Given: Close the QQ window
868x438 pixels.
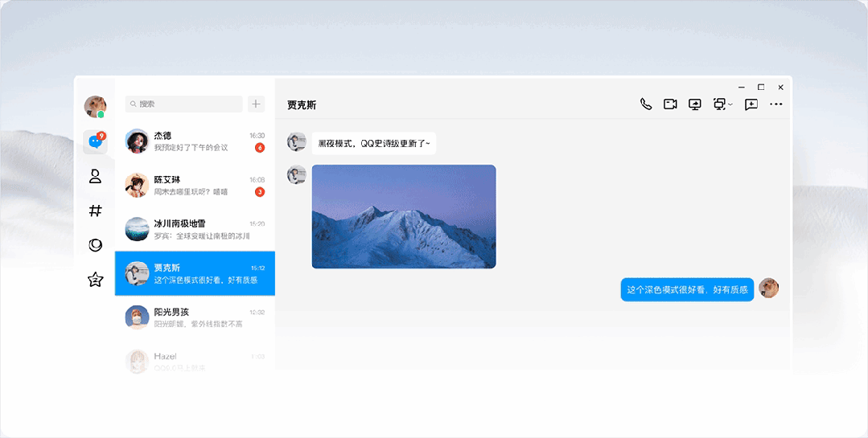Looking at the screenshot, I should pyautogui.click(x=780, y=88).
